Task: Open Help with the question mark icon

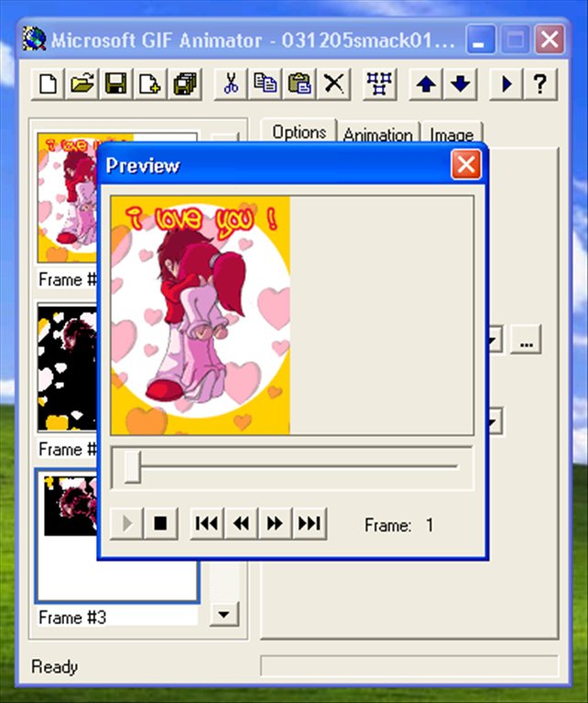Action: click(x=540, y=83)
